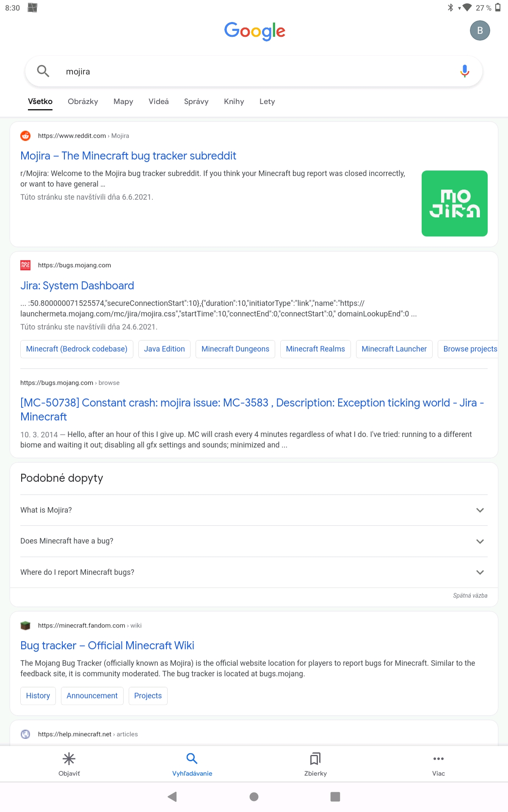Switch to the Mapy tab
Viewport: 508px width, 812px height.
[x=123, y=101]
